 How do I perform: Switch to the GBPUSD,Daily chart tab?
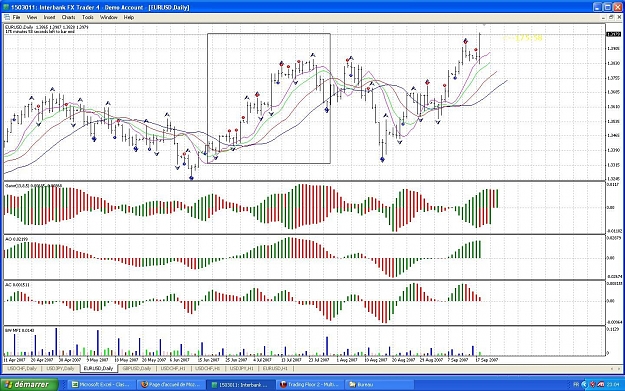tap(137, 369)
